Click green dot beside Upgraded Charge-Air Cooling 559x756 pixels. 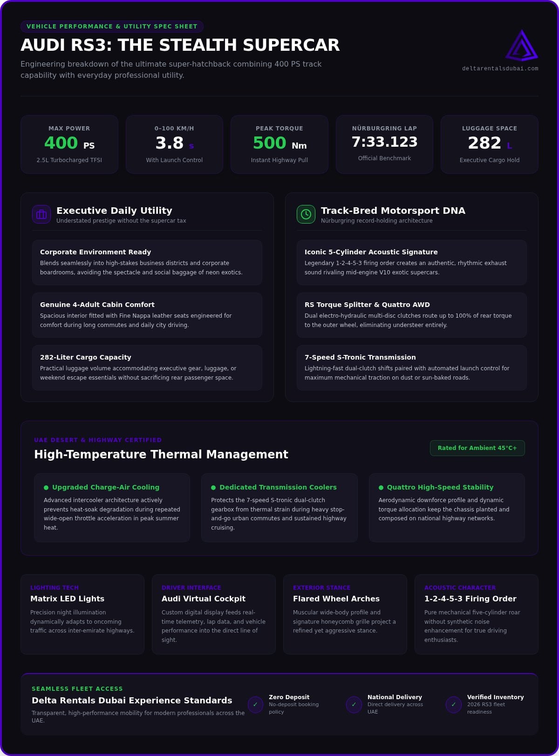click(46, 488)
